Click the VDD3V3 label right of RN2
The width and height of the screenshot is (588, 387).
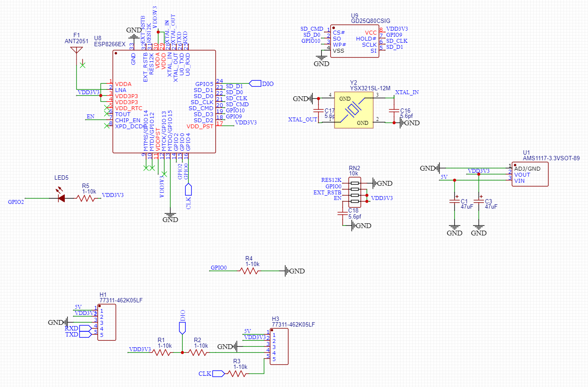382,198
